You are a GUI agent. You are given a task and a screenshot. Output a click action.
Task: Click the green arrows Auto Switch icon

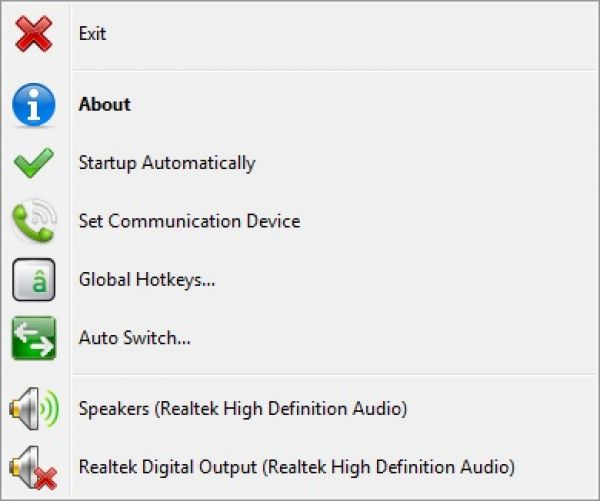click(x=34, y=338)
